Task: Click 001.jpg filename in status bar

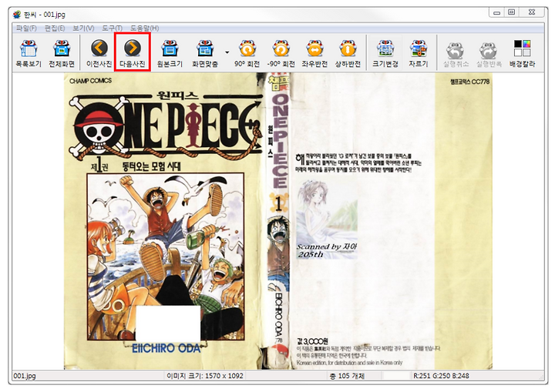Action: coord(25,376)
